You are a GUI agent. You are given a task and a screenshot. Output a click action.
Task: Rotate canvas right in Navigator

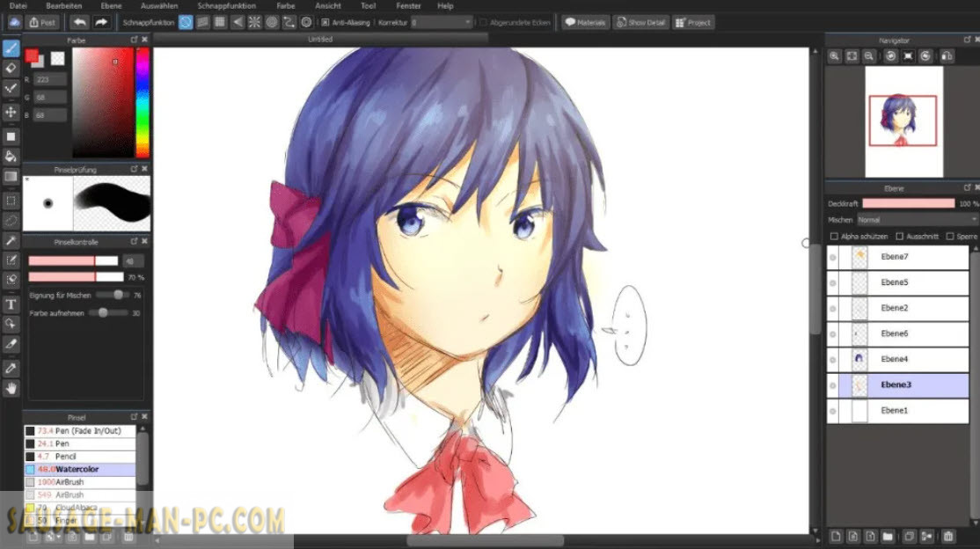(x=925, y=56)
